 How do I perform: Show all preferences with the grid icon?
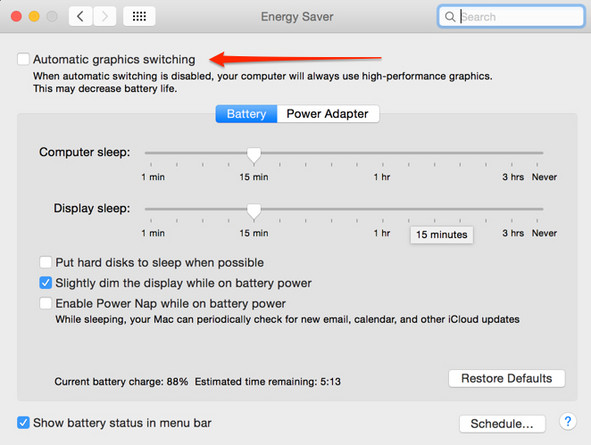pos(139,17)
